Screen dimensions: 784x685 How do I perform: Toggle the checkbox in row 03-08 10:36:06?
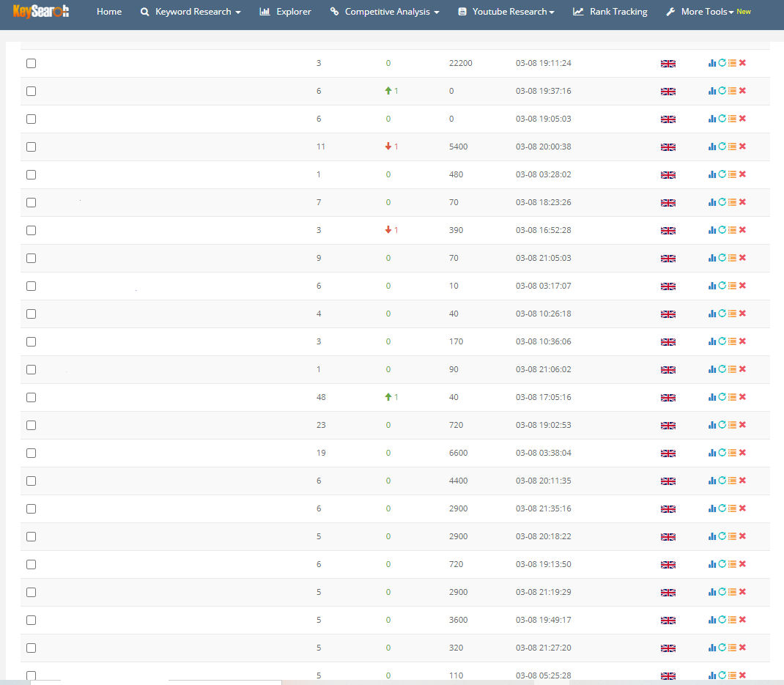pyautogui.click(x=31, y=342)
